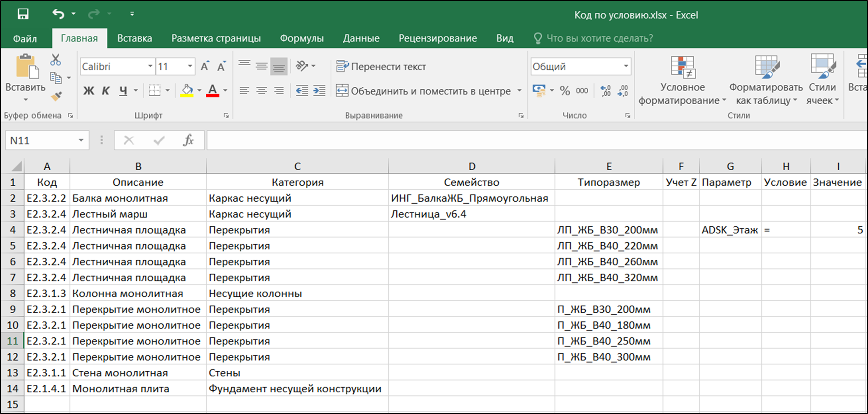Open the font size 11 dropdown
Viewport: 868px width, 414px height.
pos(190,67)
